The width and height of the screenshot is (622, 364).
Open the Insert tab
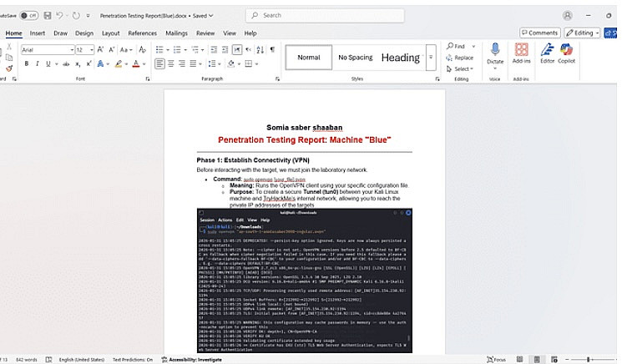click(x=38, y=33)
